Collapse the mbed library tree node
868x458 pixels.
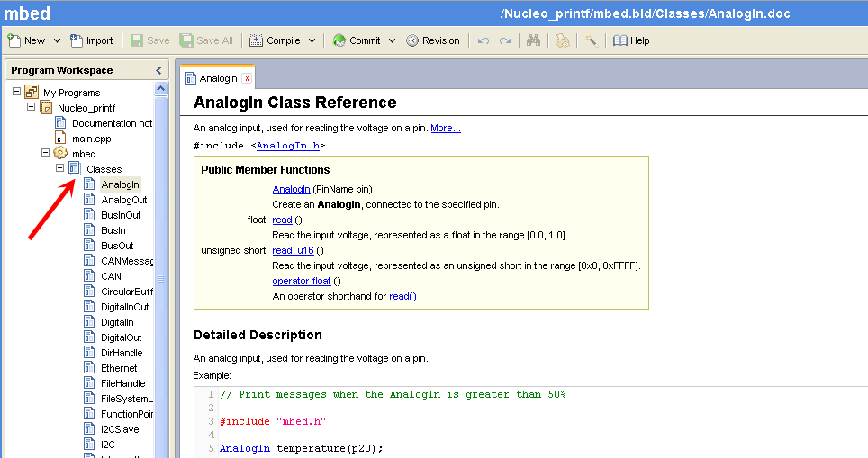point(45,153)
